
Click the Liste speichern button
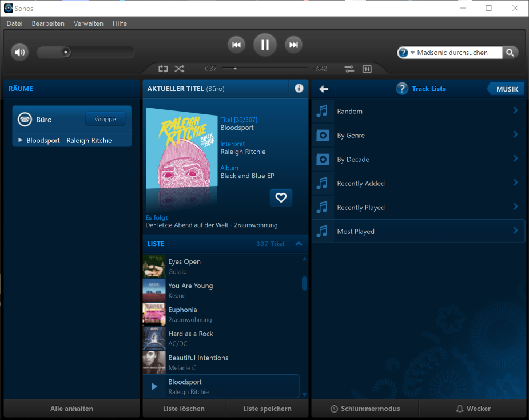pyautogui.click(x=267, y=409)
